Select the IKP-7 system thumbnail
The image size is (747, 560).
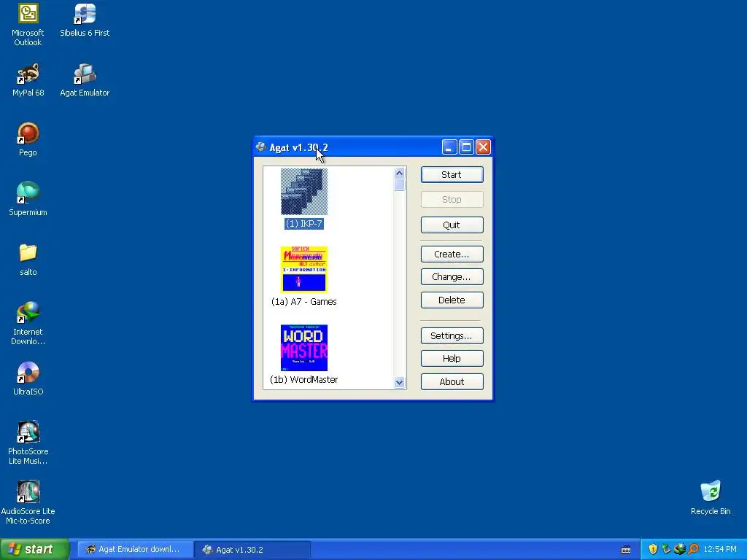[x=304, y=192]
